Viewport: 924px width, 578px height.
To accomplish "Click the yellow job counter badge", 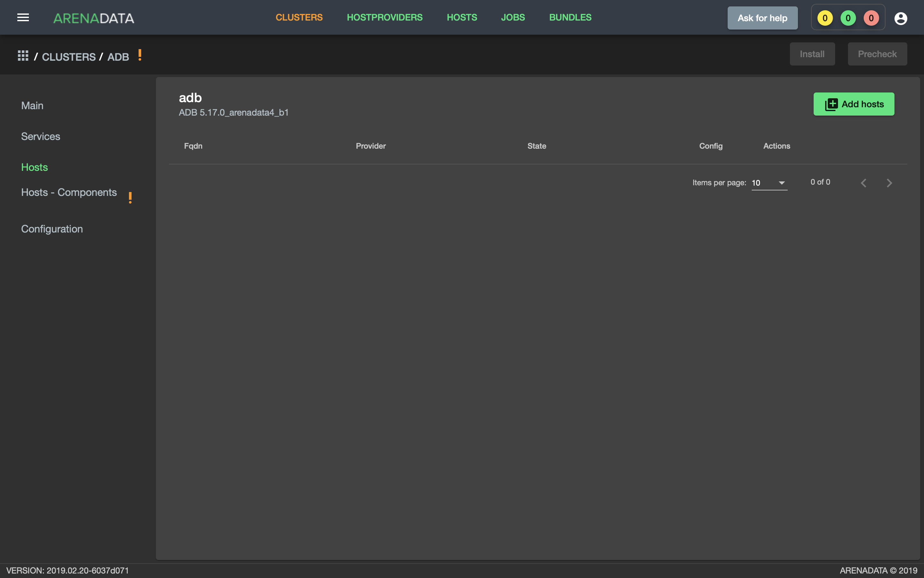I will pyautogui.click(x=825, y=18).
